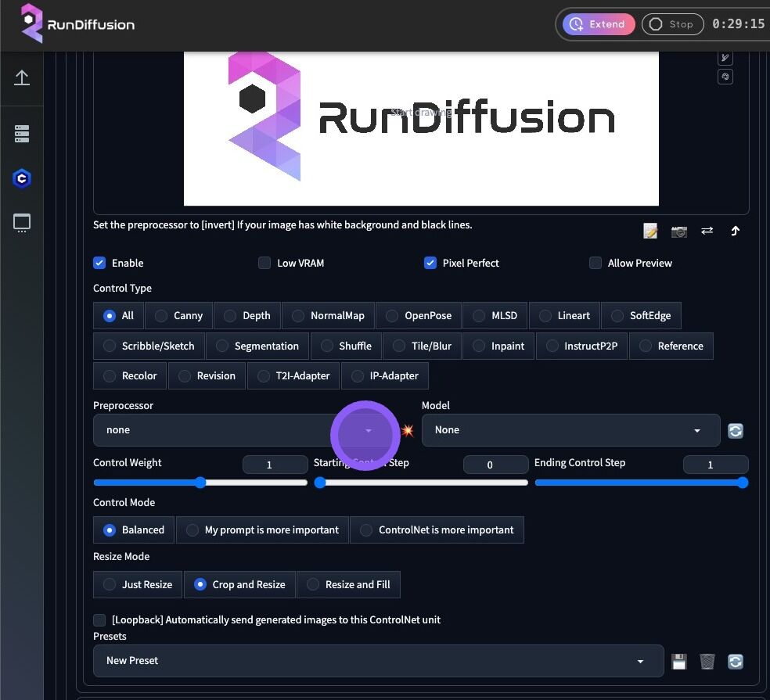
Task: Save preset with floppy disk icon
Action: [679, 662]
